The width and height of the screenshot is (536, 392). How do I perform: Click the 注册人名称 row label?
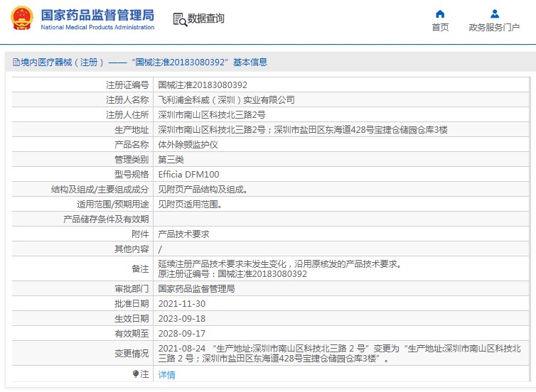(x=127, y=99)
